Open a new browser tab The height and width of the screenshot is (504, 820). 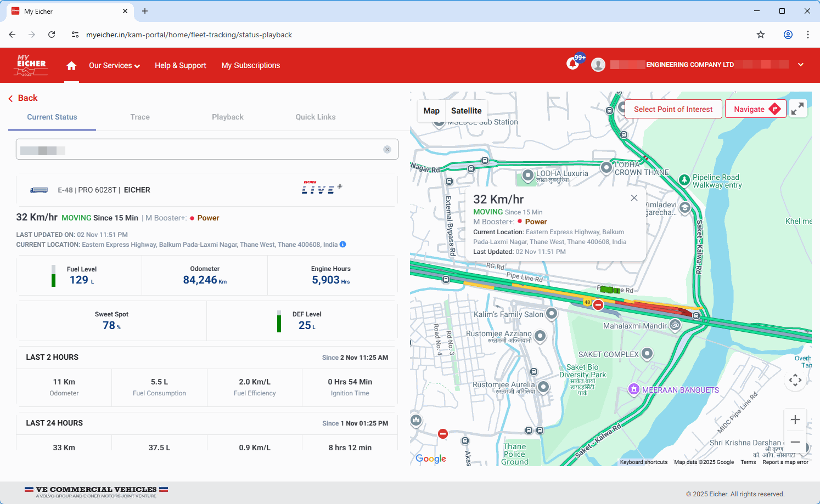(x=145, y=11)
